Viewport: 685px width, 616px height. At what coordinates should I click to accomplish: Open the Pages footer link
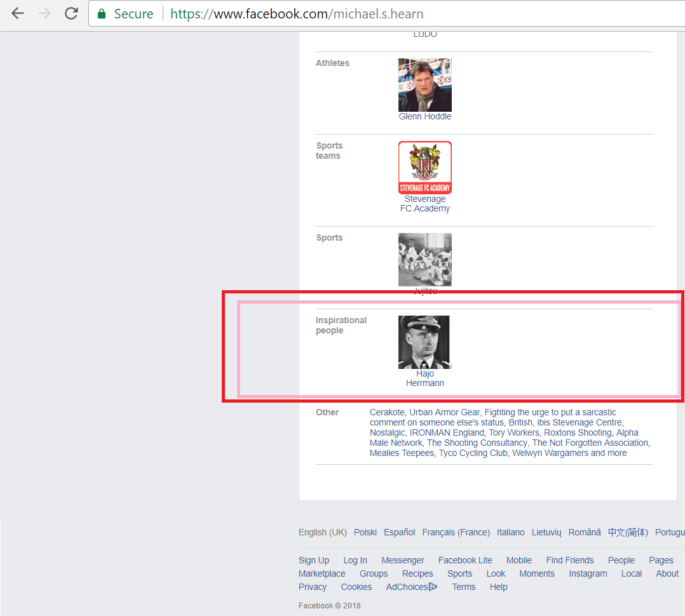(x=661, y=561)
